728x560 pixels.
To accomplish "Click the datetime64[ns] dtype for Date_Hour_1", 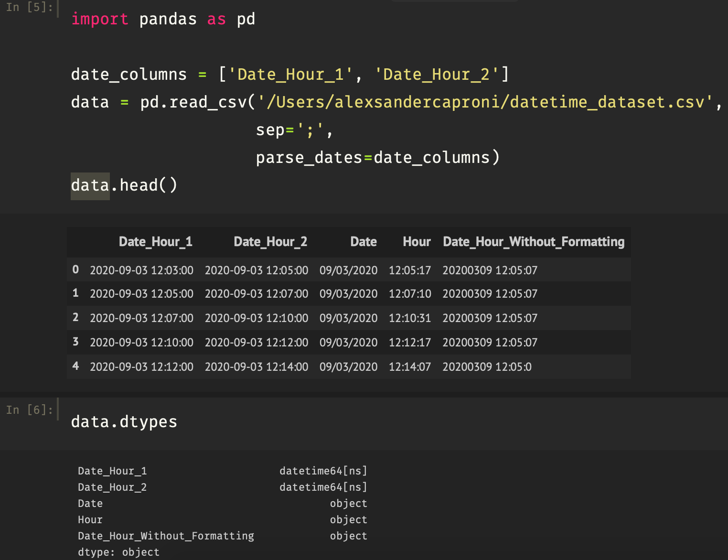I will click(x=323, y=471).
